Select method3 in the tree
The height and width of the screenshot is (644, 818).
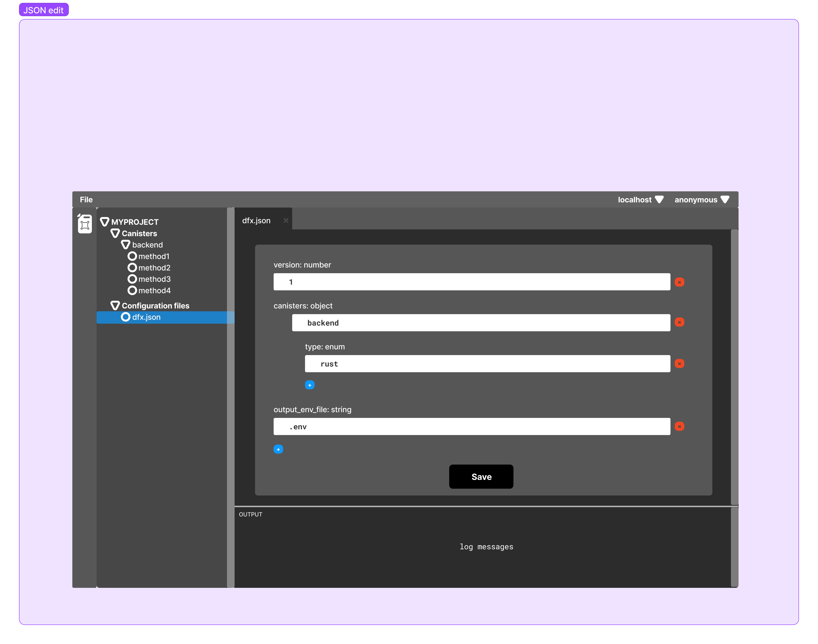pos(154,279)
